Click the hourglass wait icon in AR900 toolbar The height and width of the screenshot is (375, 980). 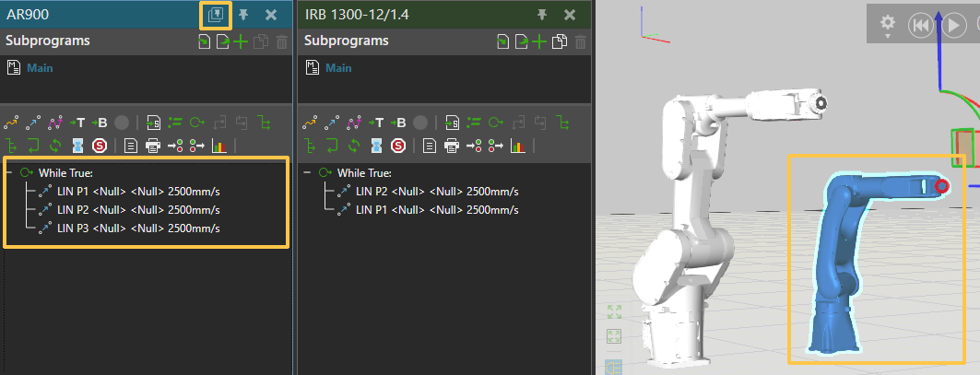coord(77,146)
